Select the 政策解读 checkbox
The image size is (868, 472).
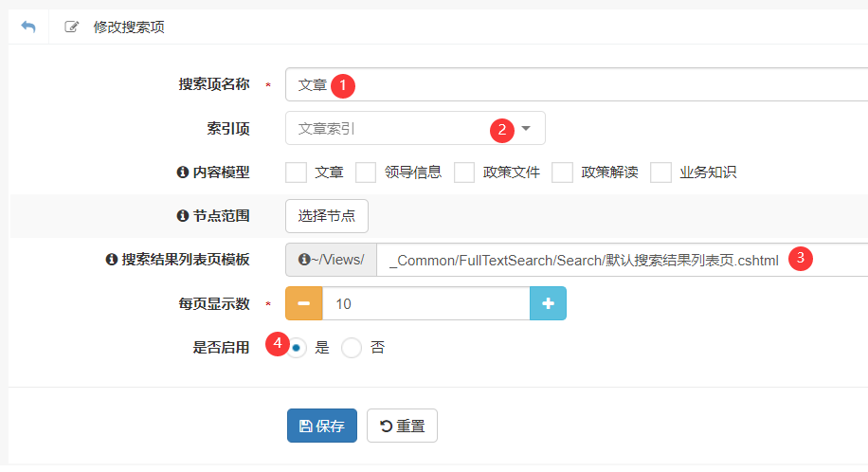click(563, 172)
